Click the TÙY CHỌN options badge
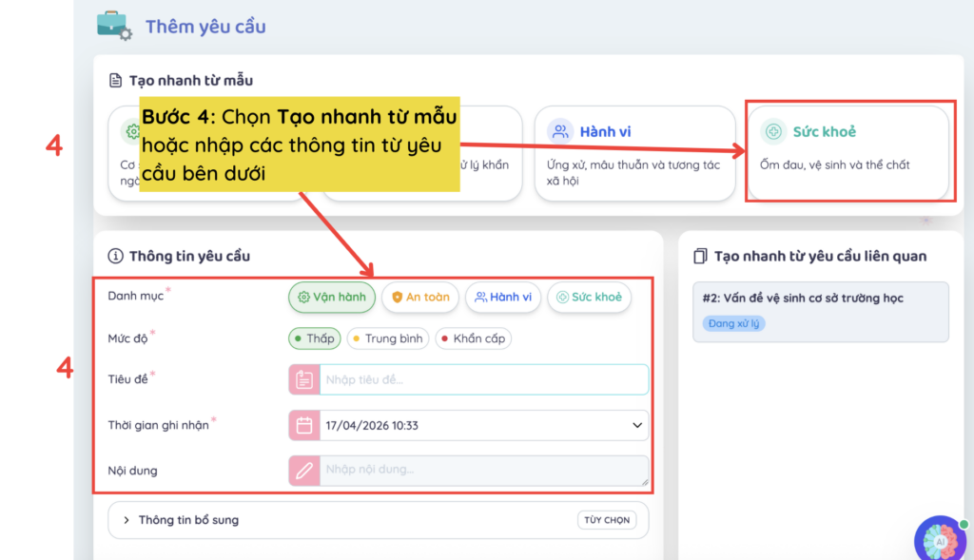974x560 pixels. click(609, 520)
